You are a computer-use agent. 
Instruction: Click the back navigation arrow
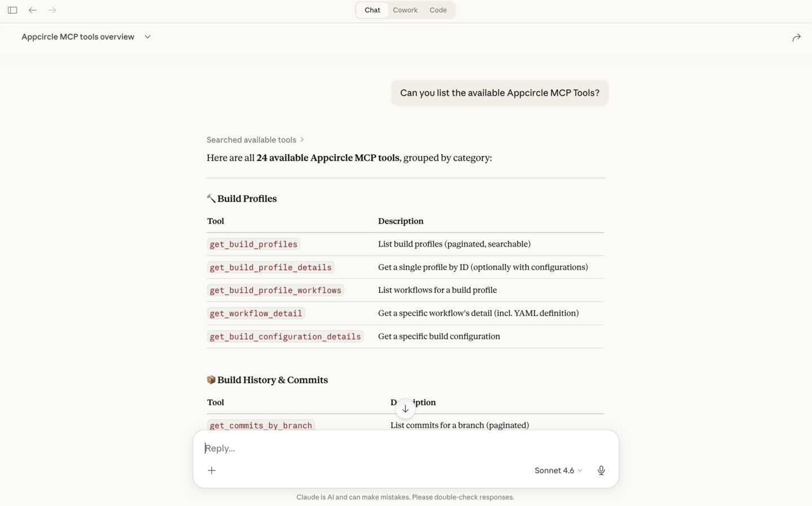pos(32,10)
